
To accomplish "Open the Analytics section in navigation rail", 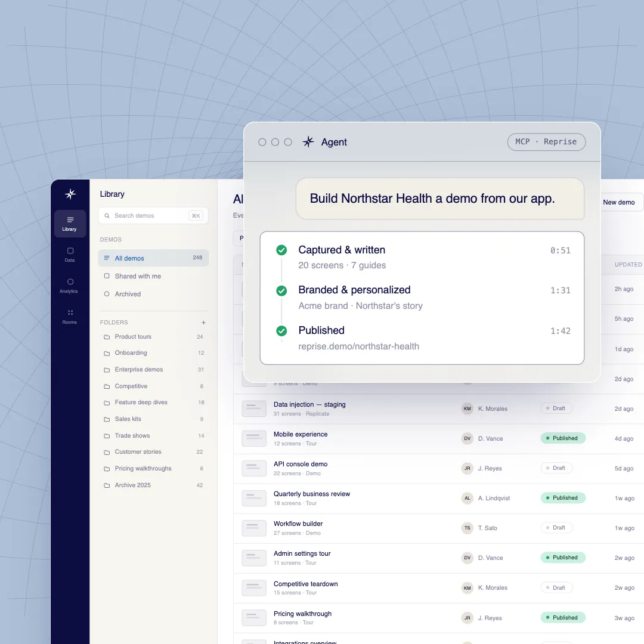I will 70,286.
